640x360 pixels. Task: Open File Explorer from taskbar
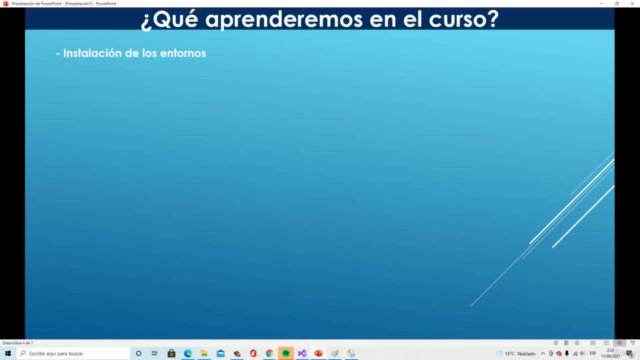point(204,353)
